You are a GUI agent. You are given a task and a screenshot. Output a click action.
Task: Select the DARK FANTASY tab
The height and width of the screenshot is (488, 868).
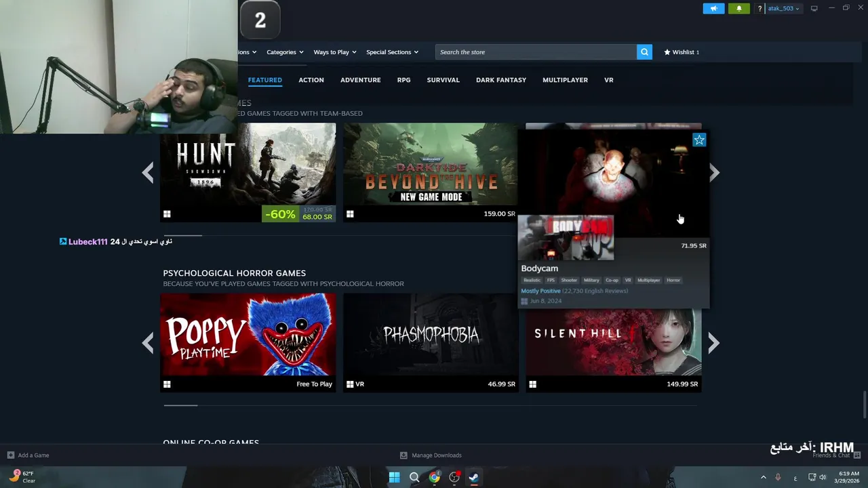pyautogui.click(x=500, y=80)
